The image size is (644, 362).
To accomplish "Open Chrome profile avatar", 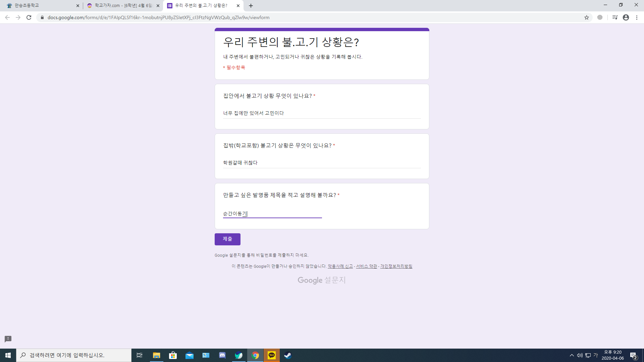I will click(x=626, y=17).
